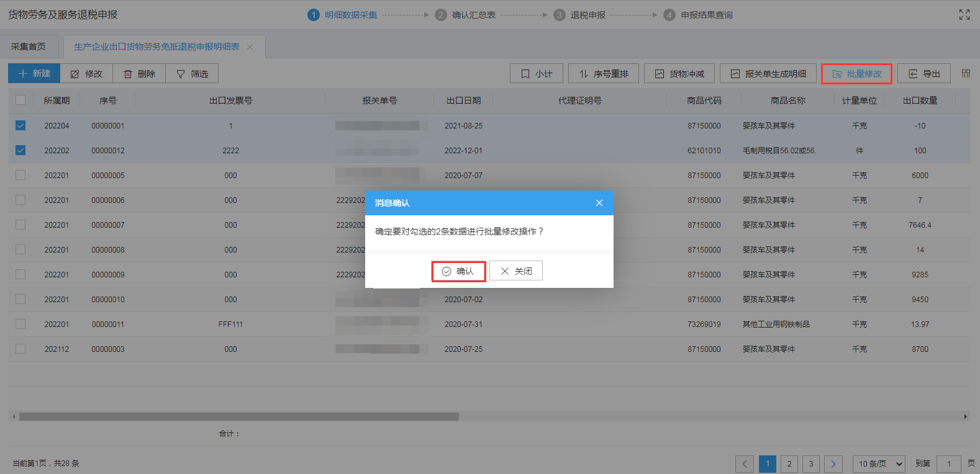Viewport: 980px width, 474px height.
Task: Uncheck row 00000001 checkbox
Action: [x=20, y=125]
